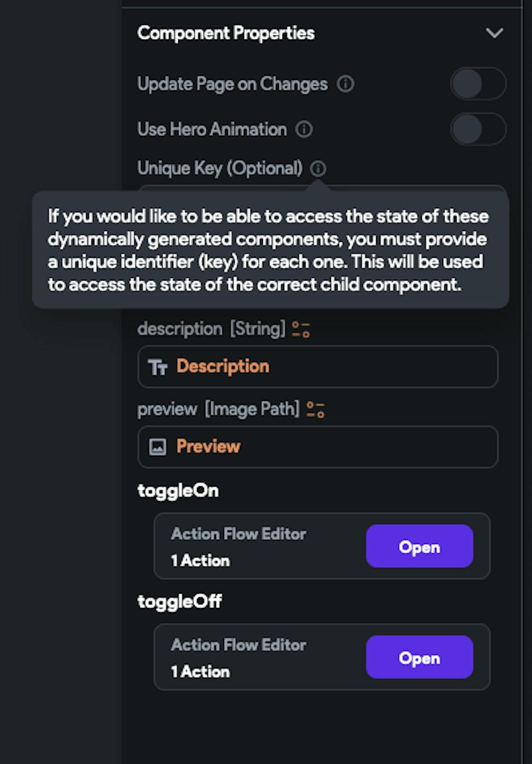Collapse the Component Properties section
This screenshot has height=764, width=532.
point(495,33)
